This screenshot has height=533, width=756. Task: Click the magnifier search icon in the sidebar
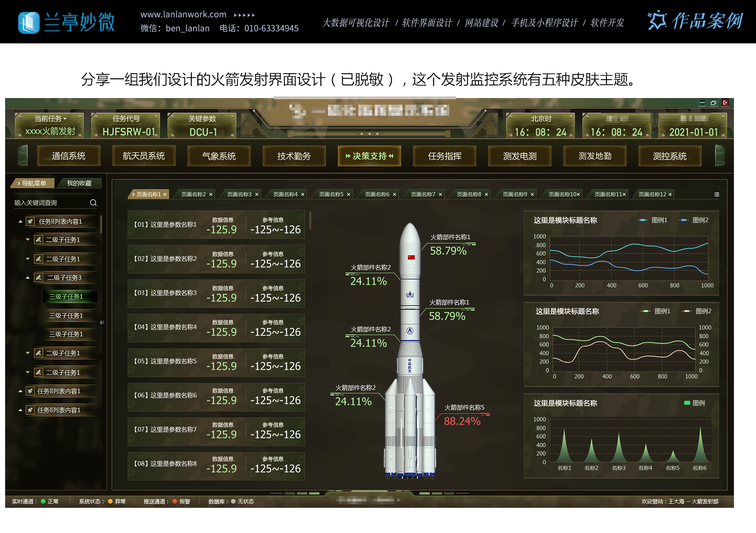coord(93,203)
